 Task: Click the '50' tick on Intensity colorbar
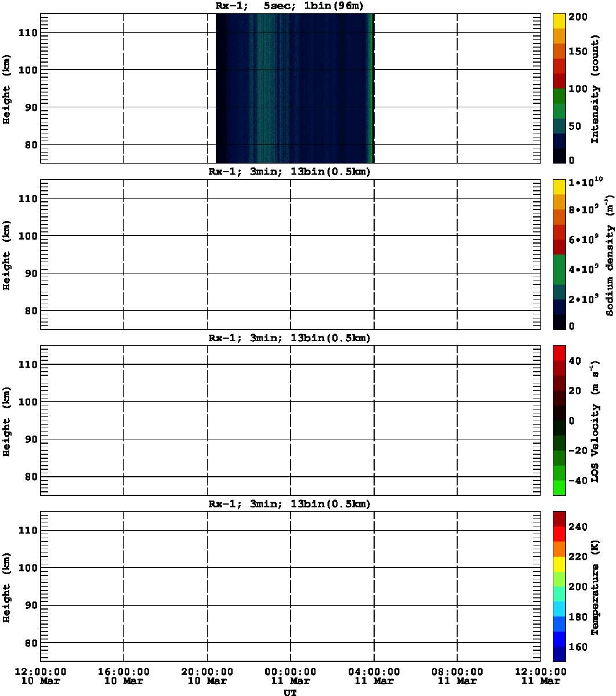(x=575, y=126)
